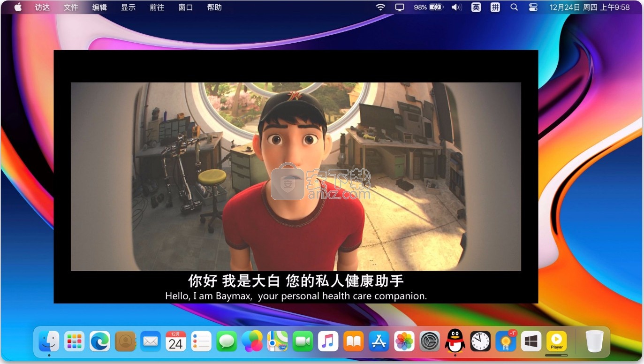Viewport: 644px width, 364px height.
Task: Click the volume speaker icon in menu bar
Action: (x=456, y=7)
